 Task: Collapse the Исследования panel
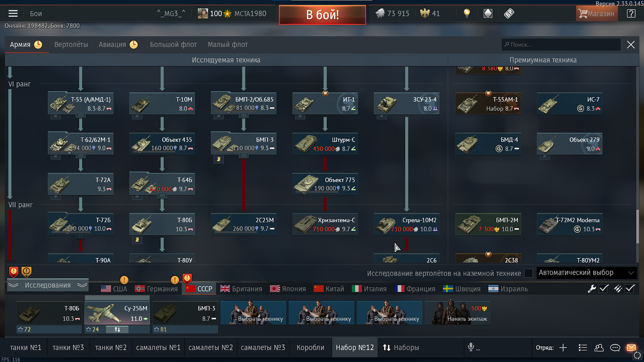click(x=48, y=285)
